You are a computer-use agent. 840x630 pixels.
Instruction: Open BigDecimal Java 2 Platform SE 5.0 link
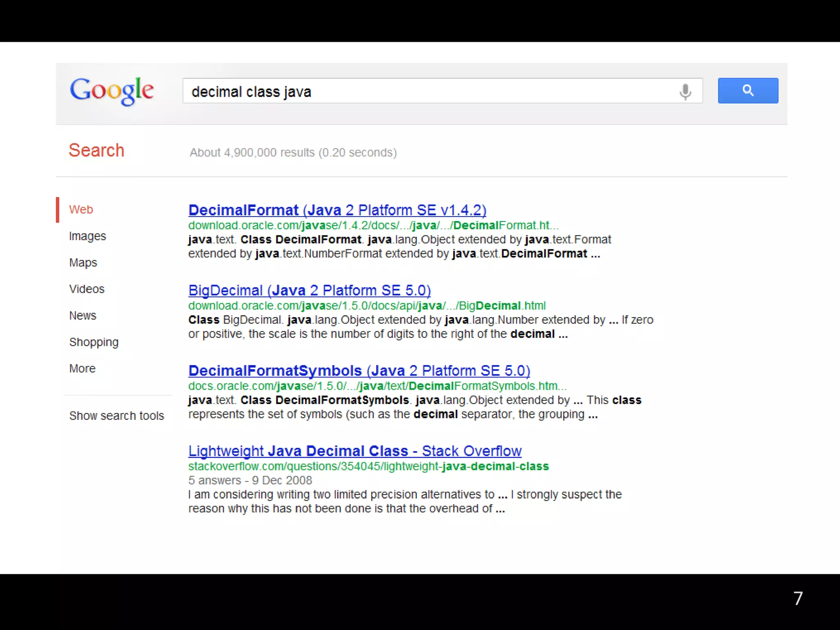pyautogui.click(x=309, y=290)
